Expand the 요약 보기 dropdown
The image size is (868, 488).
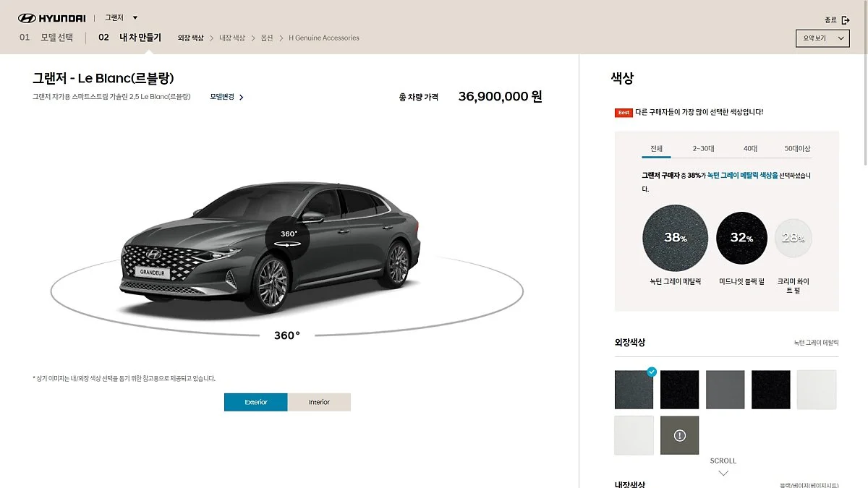pos(822,38)
